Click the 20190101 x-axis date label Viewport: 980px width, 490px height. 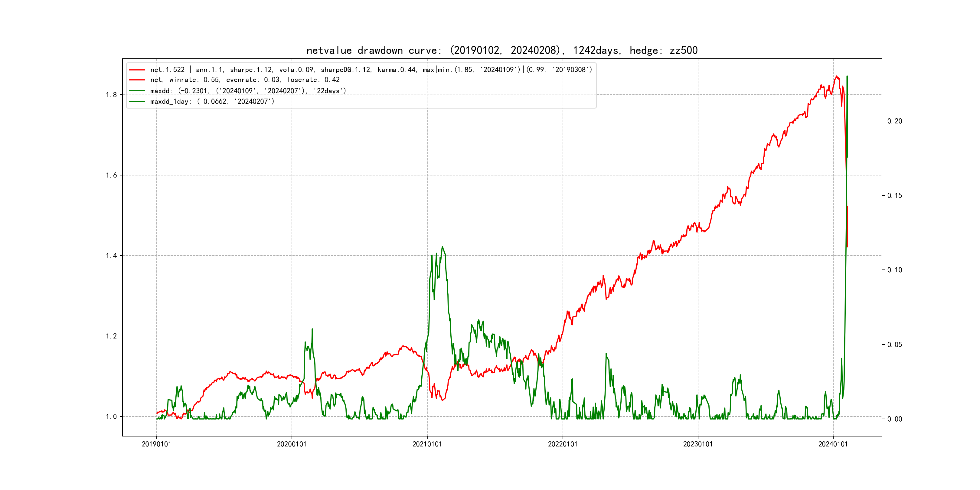[156, 444]
